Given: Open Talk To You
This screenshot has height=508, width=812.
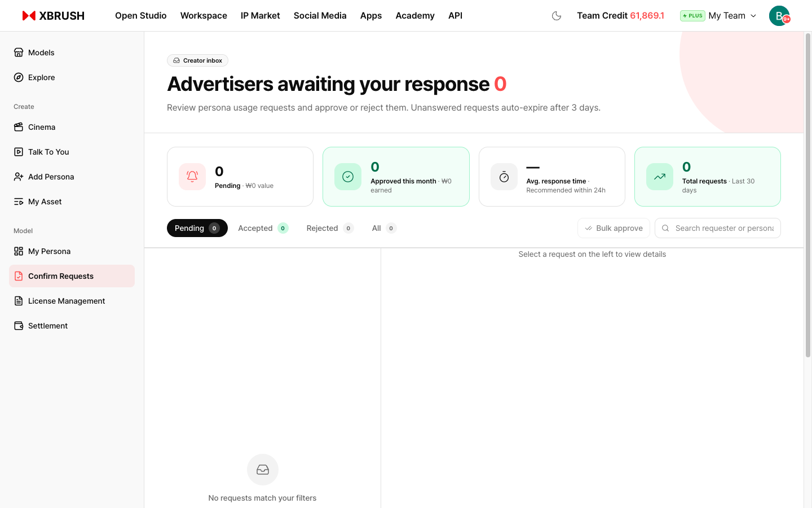Looking at the screenshot, I should (x=72, y=152).
